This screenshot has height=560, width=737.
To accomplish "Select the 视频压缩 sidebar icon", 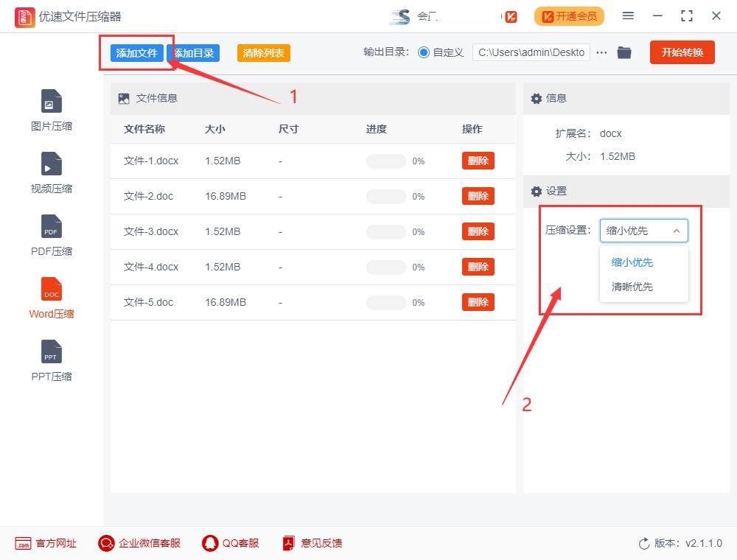I will coord(50,172).
